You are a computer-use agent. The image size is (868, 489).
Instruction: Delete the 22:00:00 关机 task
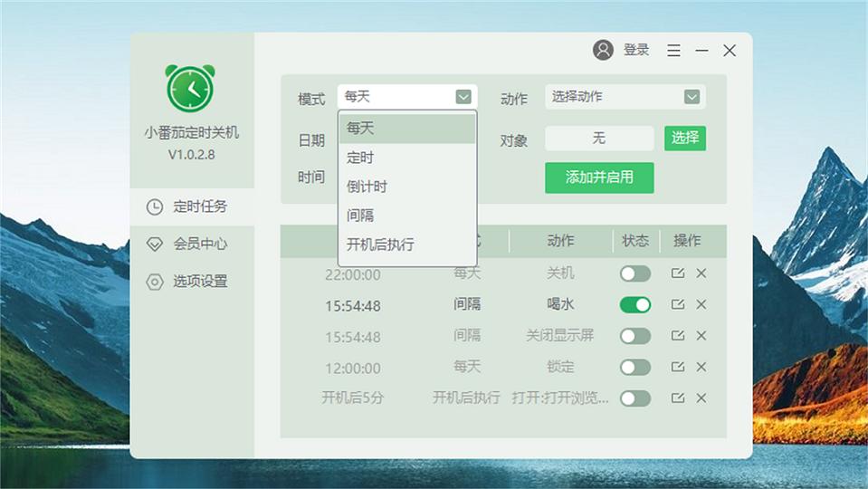(701, 273)
